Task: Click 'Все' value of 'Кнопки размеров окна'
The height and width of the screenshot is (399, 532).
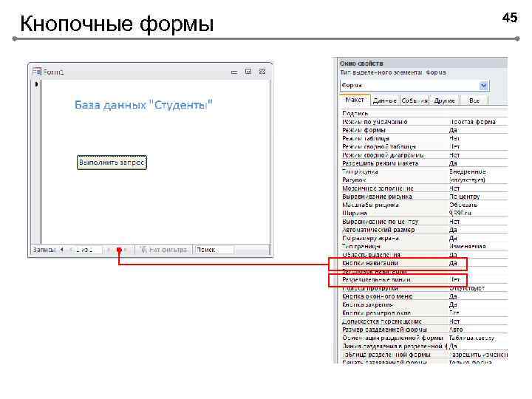Action: (x=454, y=313)
